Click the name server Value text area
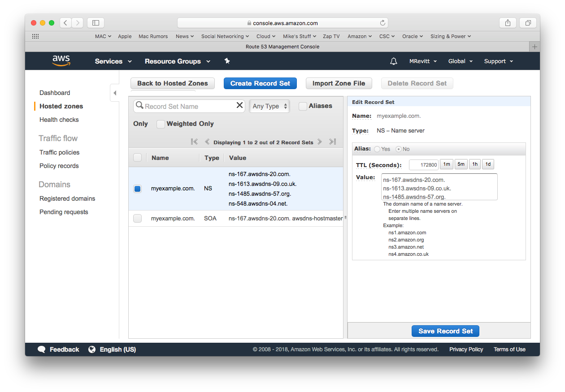Image resolution: width=565 pixels, height=392 pixels. 439,187
